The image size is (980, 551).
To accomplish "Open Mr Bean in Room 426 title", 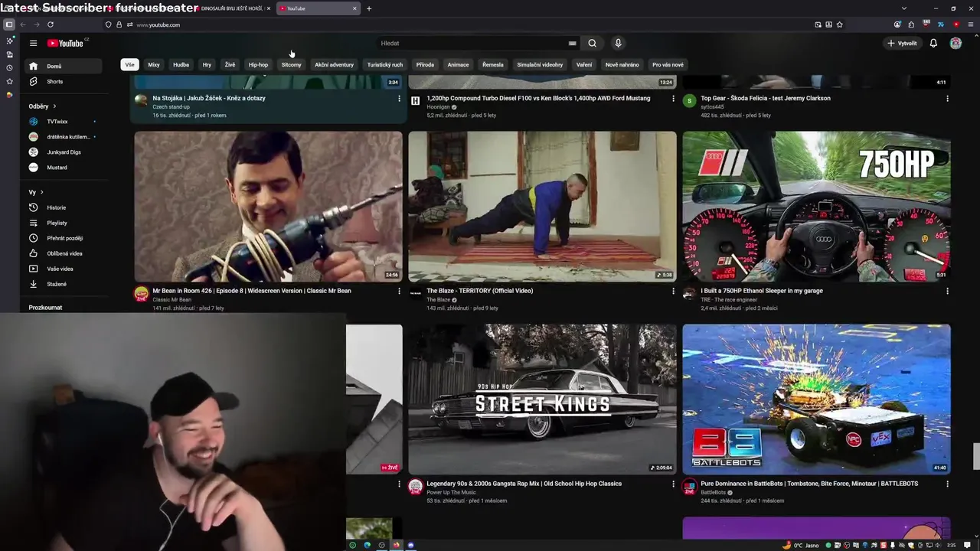I will click(252, 291).
